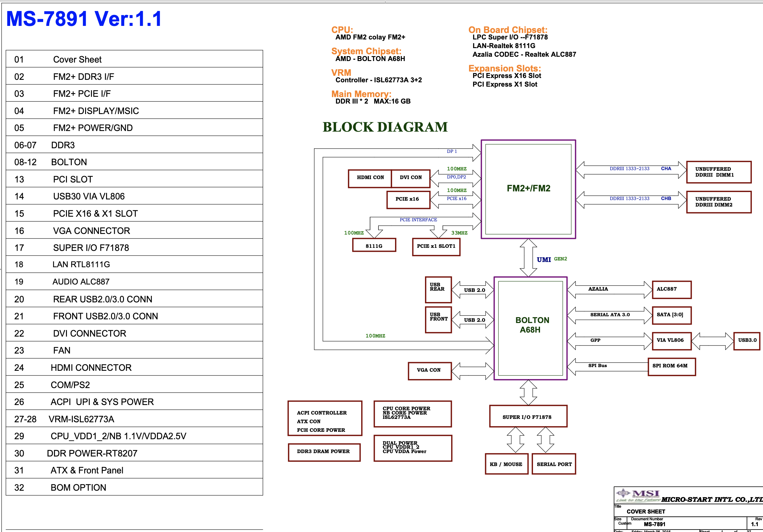Click the USB REAR block
The height and width of the screenshot is (532, 763).
click(438, 289)
